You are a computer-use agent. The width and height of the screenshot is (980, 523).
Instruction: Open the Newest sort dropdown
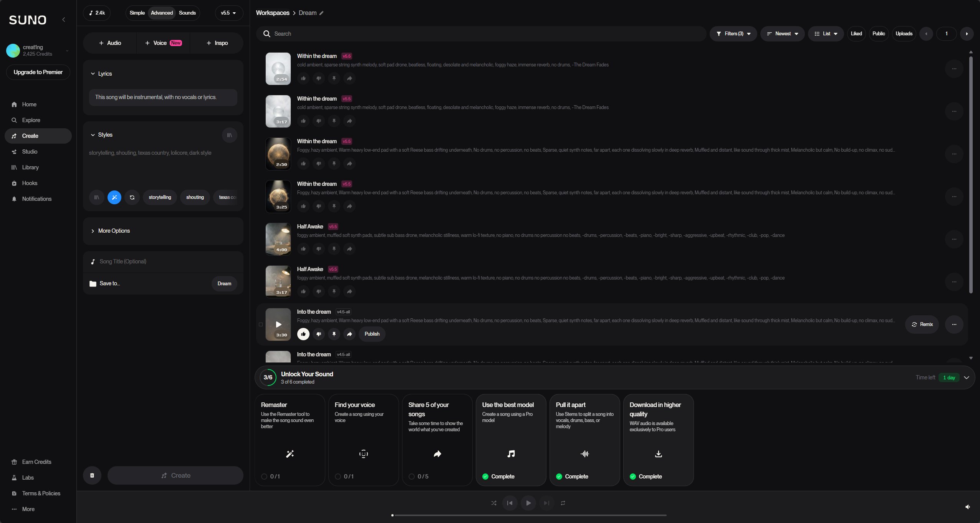coord(782,34)
